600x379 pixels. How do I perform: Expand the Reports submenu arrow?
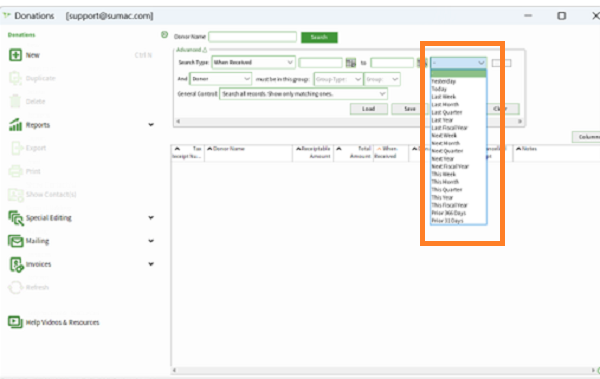pyautogui.click(x=151, y=125)
